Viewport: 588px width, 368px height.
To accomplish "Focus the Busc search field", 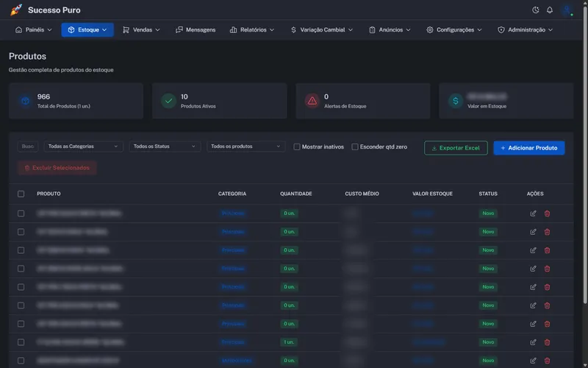I will [x=28, y=146].
